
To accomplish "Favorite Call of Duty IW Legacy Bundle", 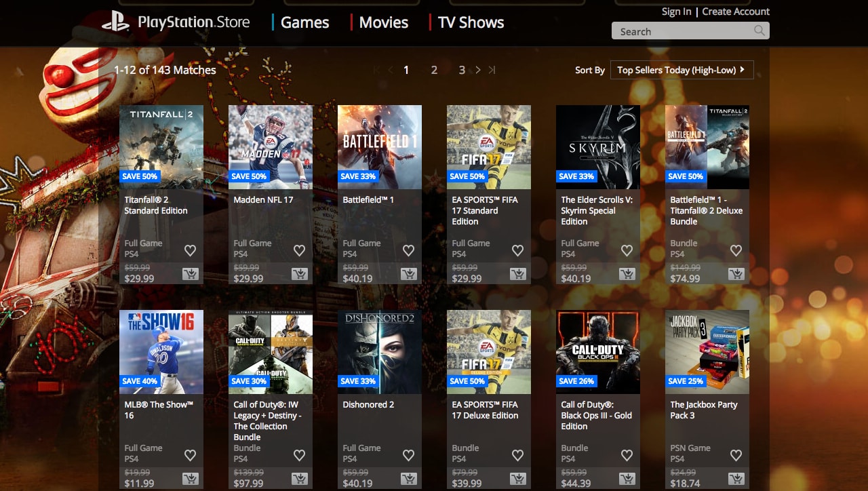I will tap(299, 455).
